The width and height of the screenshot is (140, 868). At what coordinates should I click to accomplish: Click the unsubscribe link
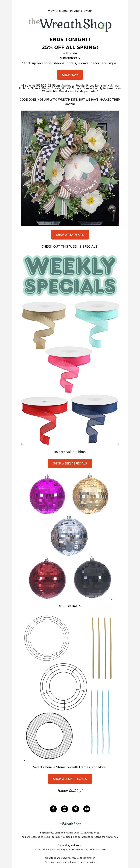pos(89,862)
